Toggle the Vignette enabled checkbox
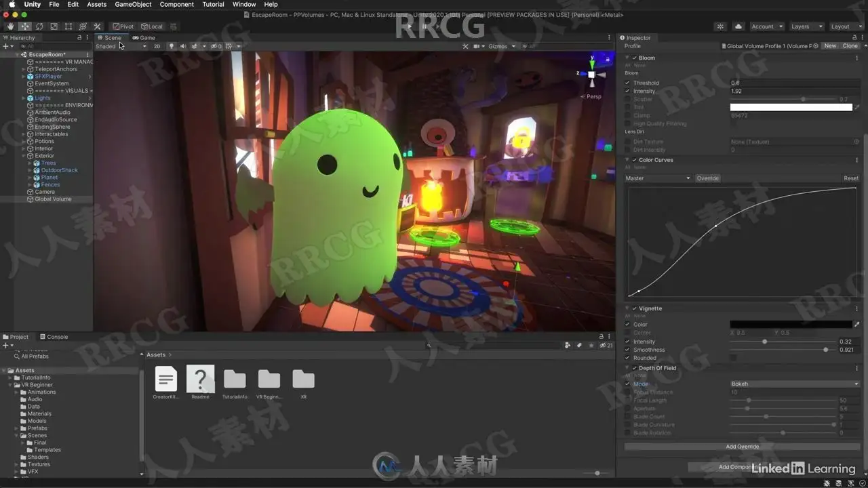This screenshot has width=868, height=488. [x=635, y=309]
